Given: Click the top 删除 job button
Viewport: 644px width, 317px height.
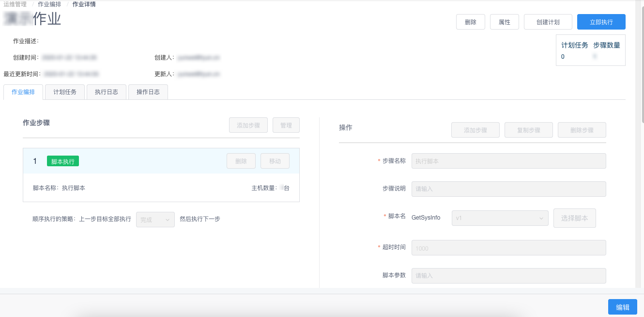Looking at the screenshot, I should tap(470, 22).
